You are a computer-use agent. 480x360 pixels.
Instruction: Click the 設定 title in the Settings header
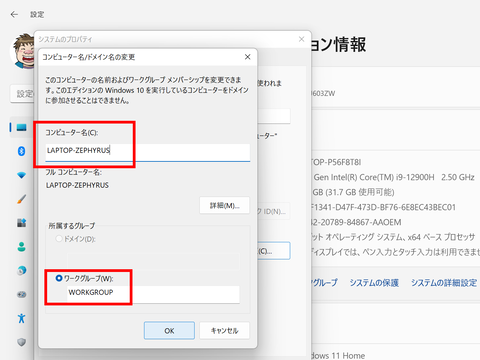(37, 14)
